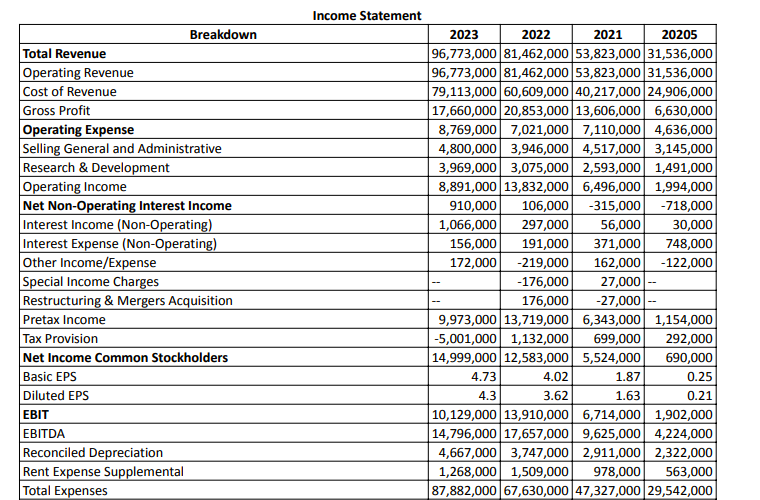The width and height of the screenshot is (760, 500).
Task: Click Operating Income 2022 value 13,832,000
Action: 536,187
